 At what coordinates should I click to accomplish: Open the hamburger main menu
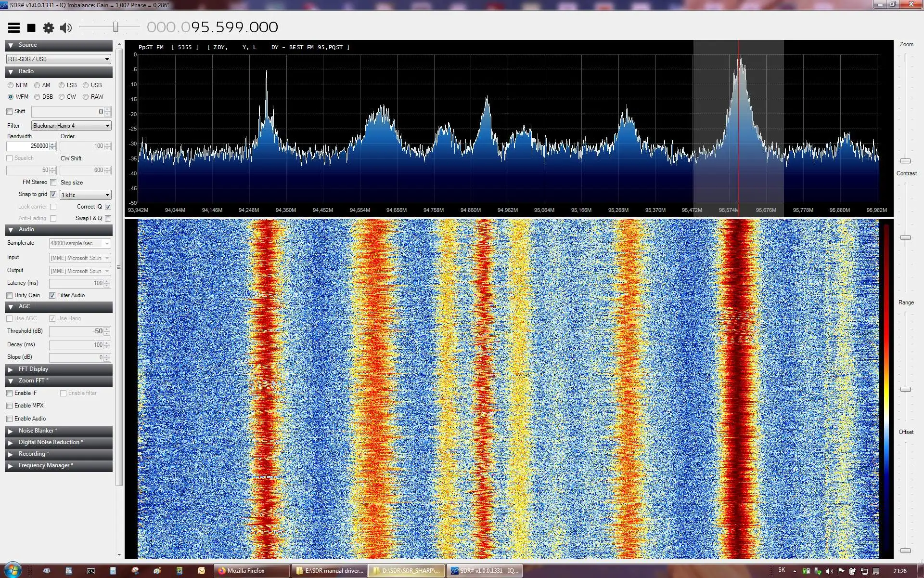[x=14, y=28]
